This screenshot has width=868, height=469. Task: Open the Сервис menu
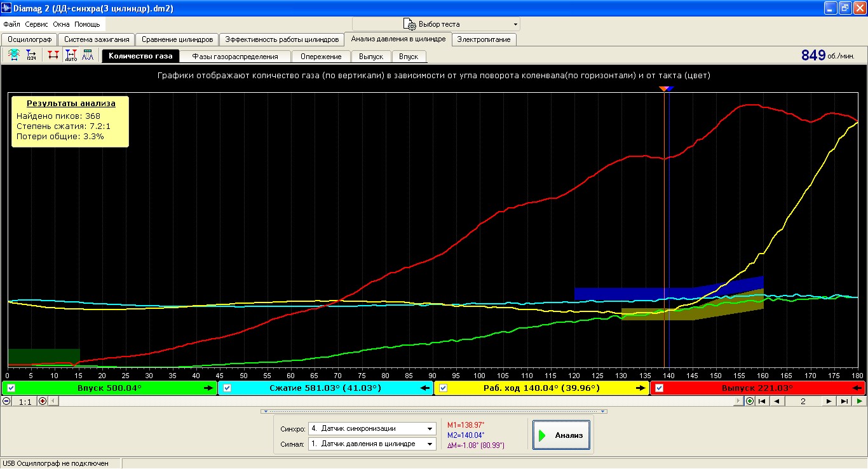[x=37, y=24]
